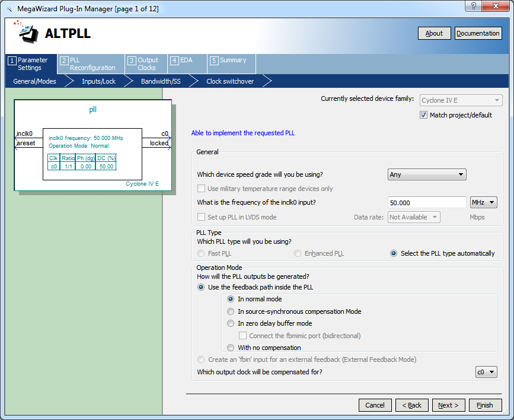This screenshot has width=514, height=420.
Task: Open the compensated output clock c0 dropdown
Action: (x=486, y=372)
